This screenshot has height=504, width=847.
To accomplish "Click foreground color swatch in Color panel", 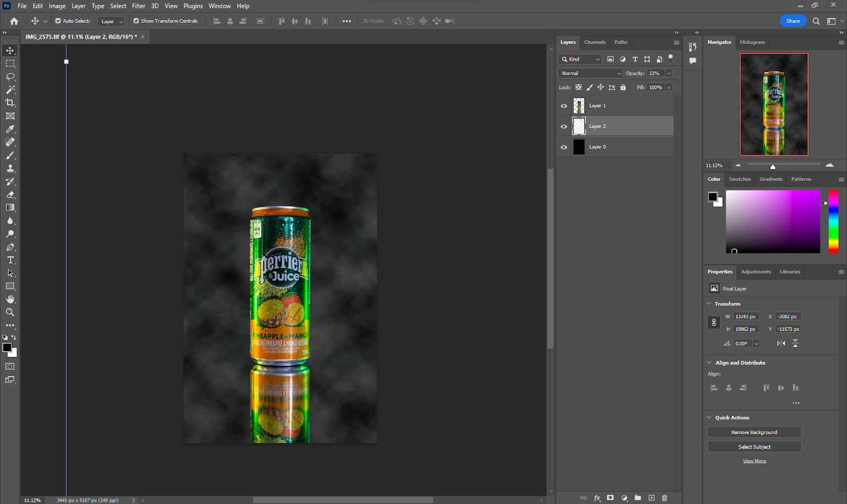I will (x=713, y=197).
